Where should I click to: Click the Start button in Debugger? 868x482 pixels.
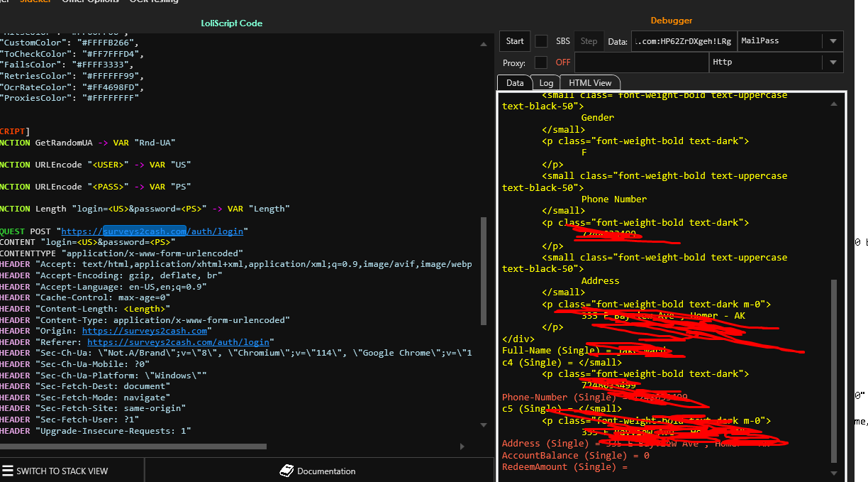516,41
